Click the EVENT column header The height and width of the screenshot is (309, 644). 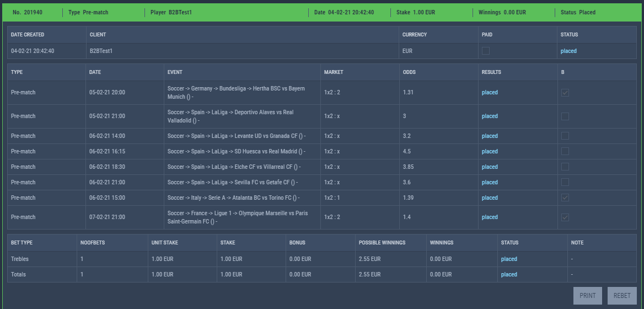175,72
